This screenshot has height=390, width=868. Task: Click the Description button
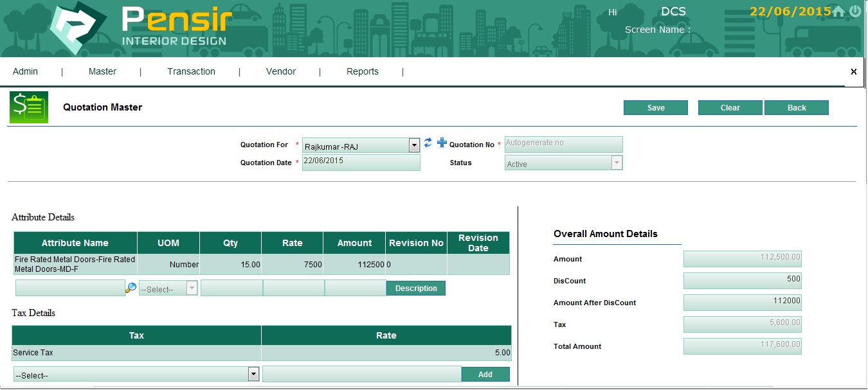pos(416,288)
